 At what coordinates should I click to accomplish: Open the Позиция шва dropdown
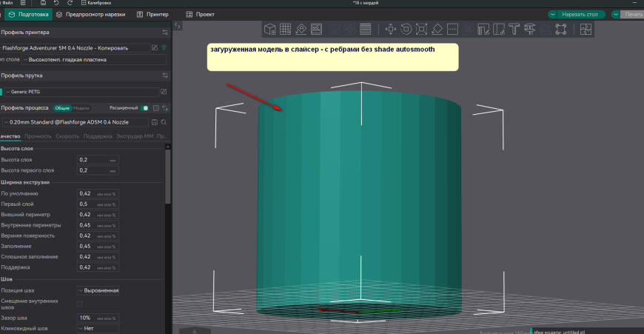click(x=98, y=290)
